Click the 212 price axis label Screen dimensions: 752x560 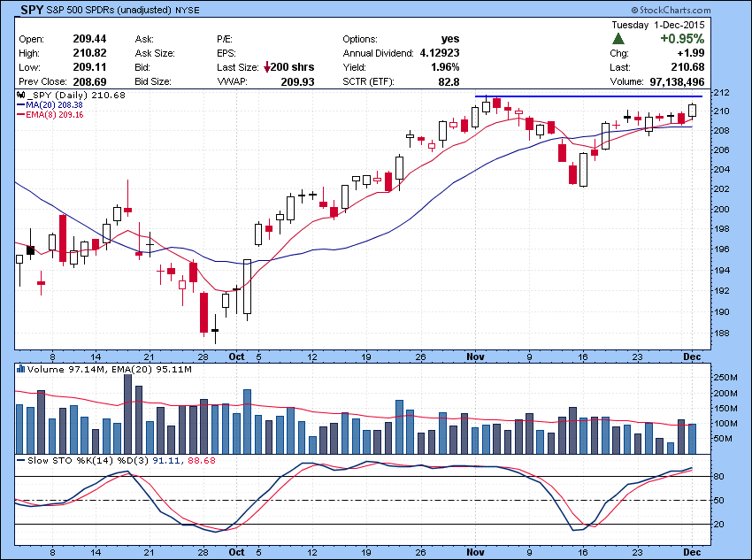(721, 92)
